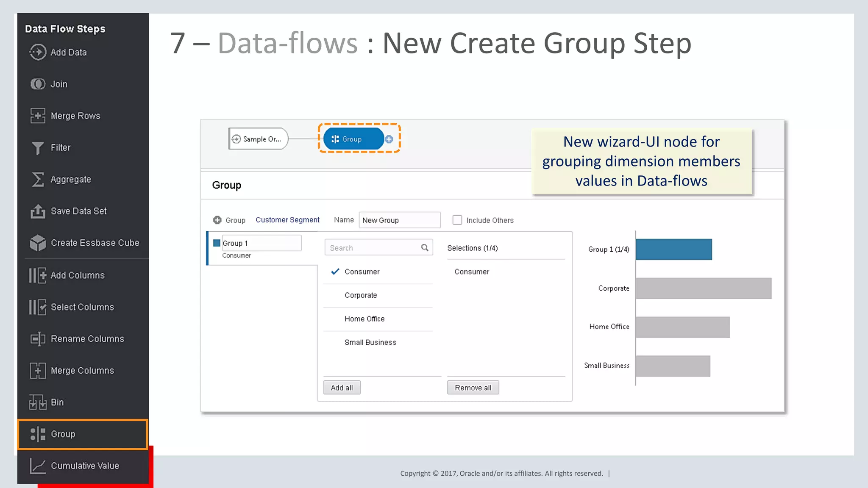Click the Rename Columns icon
The image size is (868, 488).
pos(38,339)
